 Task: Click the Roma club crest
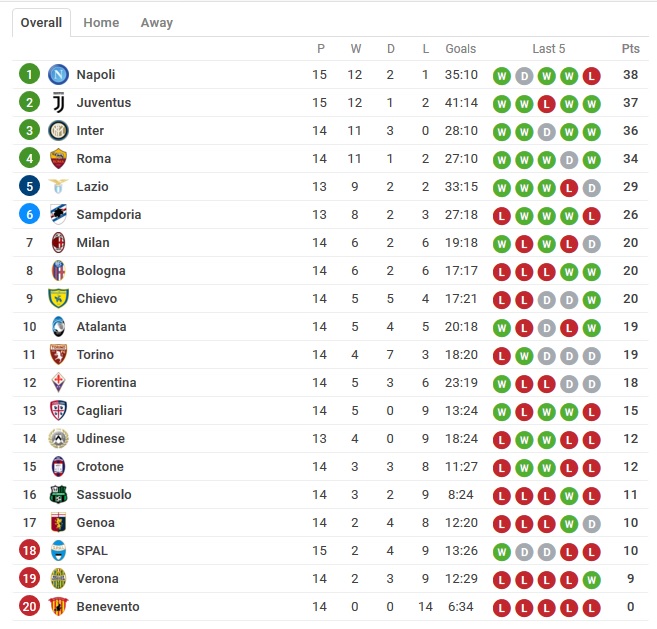click(58, 159)
